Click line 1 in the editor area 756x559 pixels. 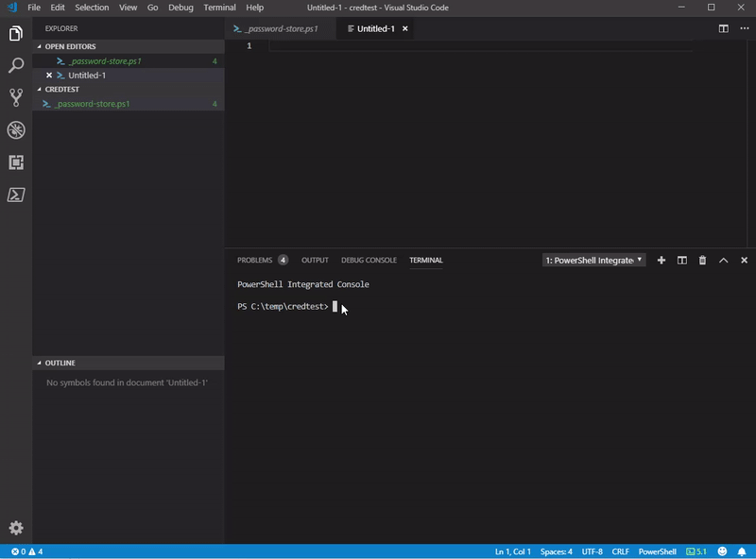coord(480,45)
